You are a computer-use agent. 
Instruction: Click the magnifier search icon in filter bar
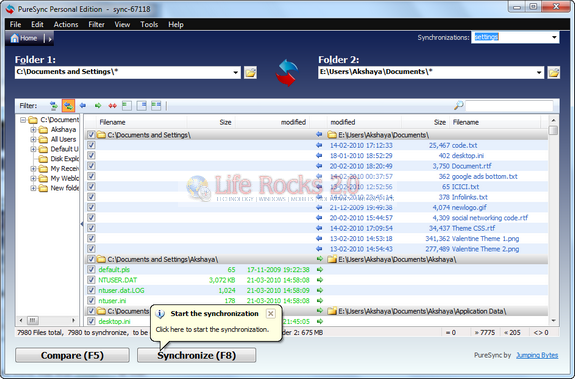point(458,106)
